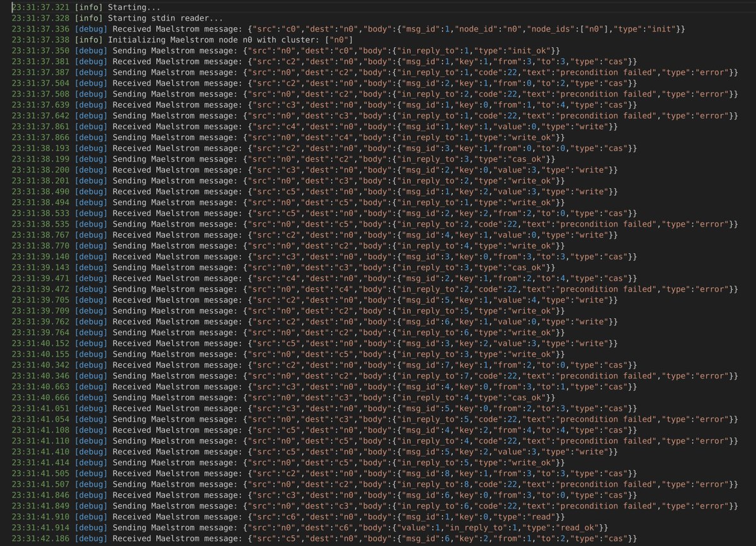Click the timestamp 23:31:38.767
This screenshot has width=756, height=546.
pyautogui.click(x=41, y=235)
